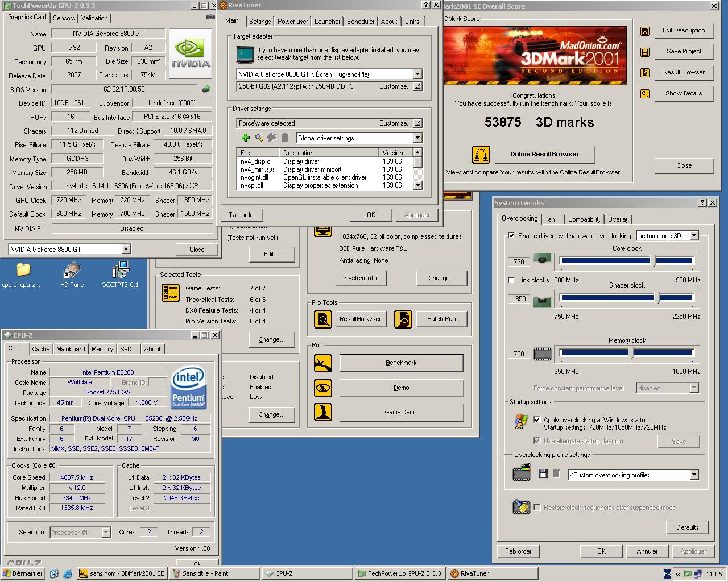Click the floppy icon beside Save Project
This screenshot has height=582, width=728.
645,52
